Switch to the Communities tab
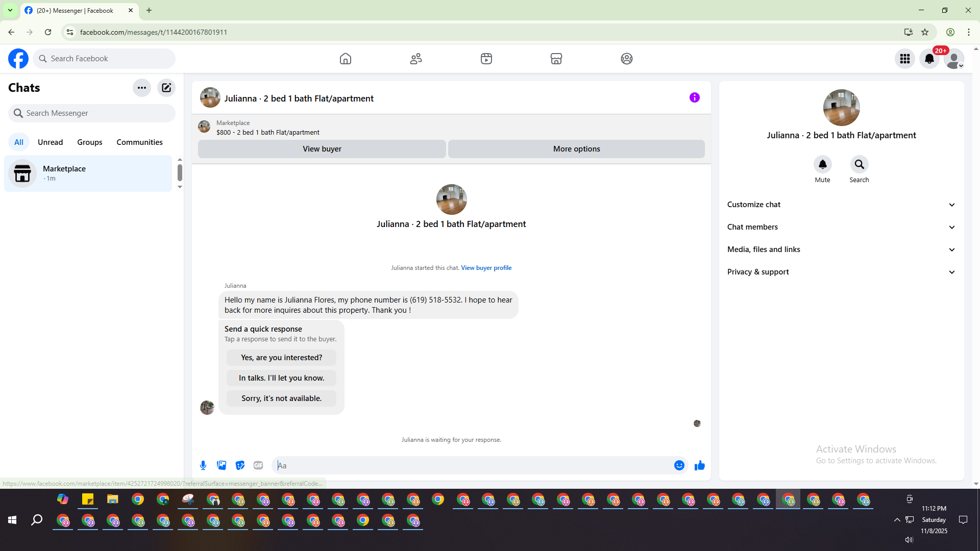This screenshot has width=980, height=551. [139, 142]
